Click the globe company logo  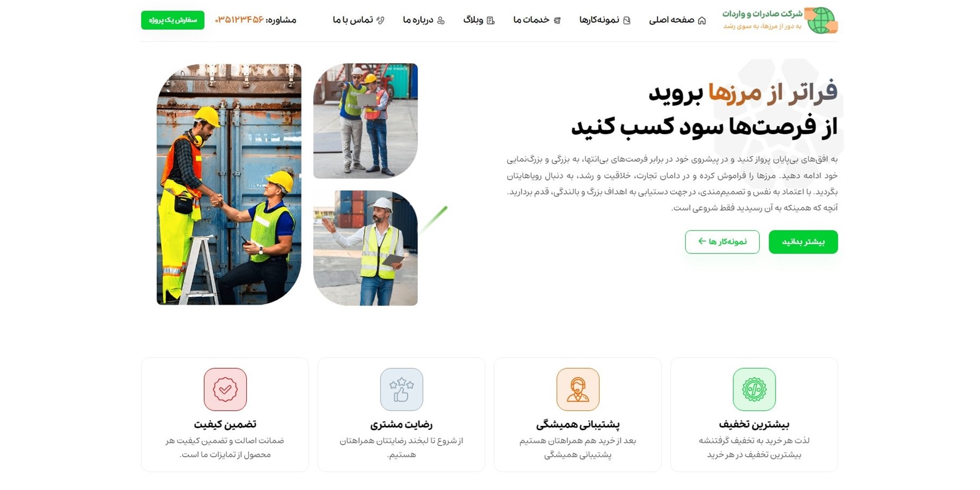pyautogui.click(x=821, y=20)
